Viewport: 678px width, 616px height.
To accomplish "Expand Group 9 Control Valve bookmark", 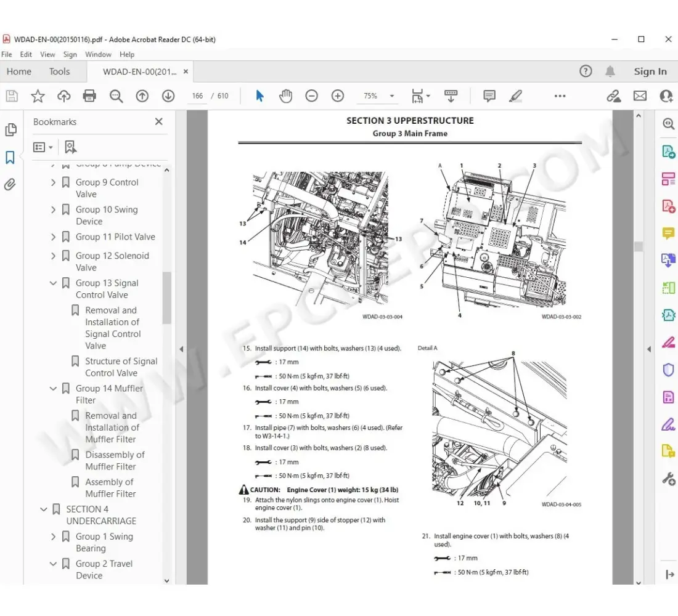I will 53,182.
